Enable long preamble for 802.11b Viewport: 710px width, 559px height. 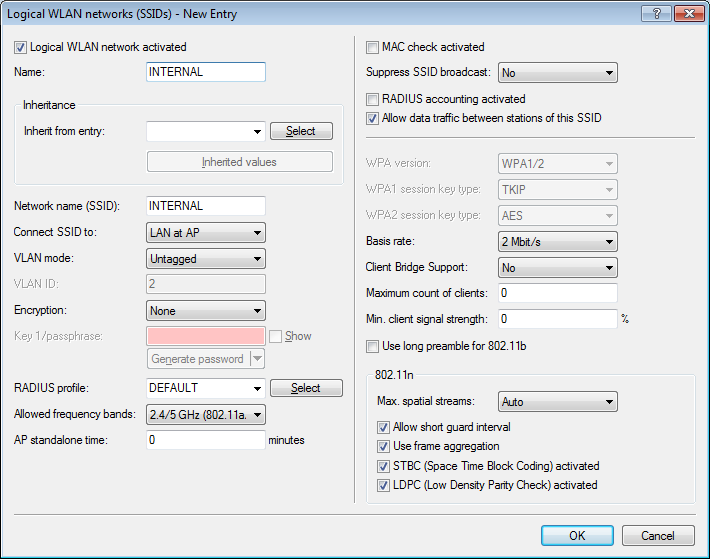[373, 346]
